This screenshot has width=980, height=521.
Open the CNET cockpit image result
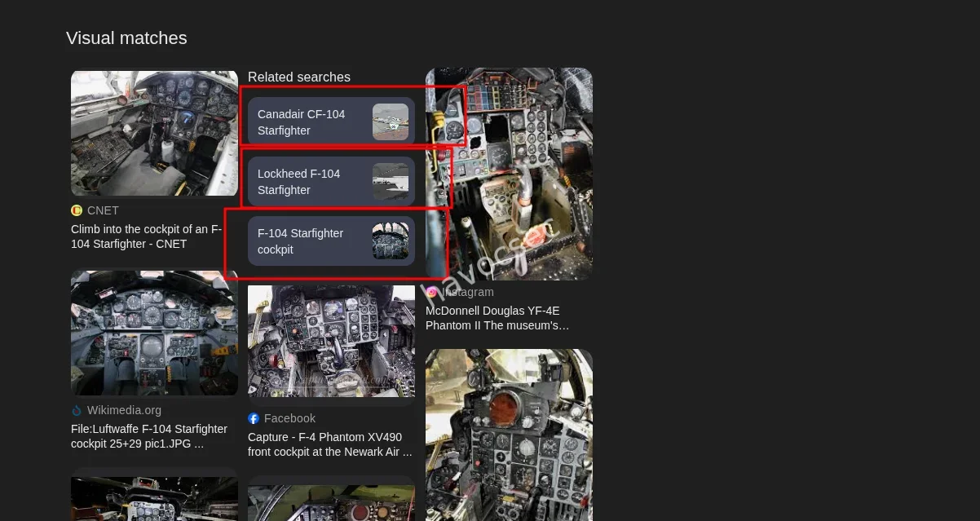[x=154, y=133]
